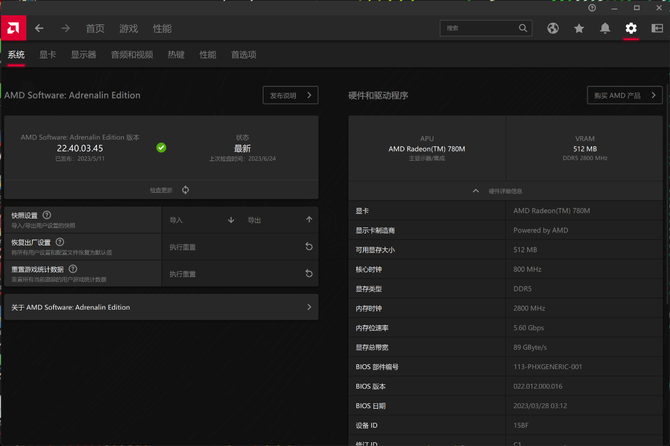Click the help icon beside 恢复出厂设置
Screen dimensions: 670x446
[60, 242]
